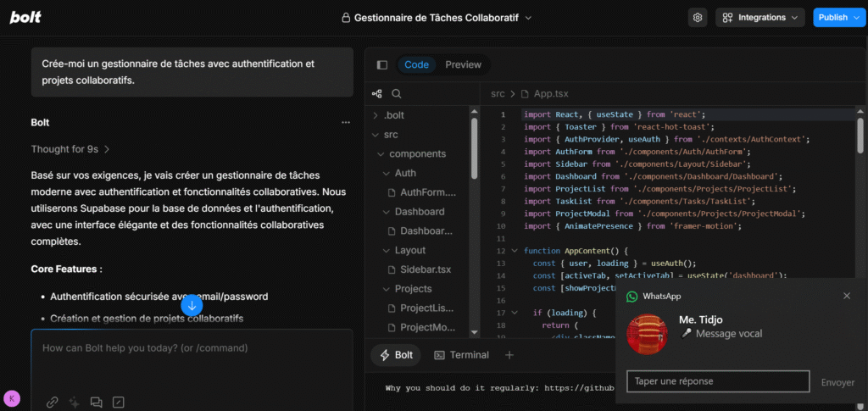Open the settings gear in top bar
Image resolution: width=868 pixels, height=411 pixels.
click(x=698, y=17)
